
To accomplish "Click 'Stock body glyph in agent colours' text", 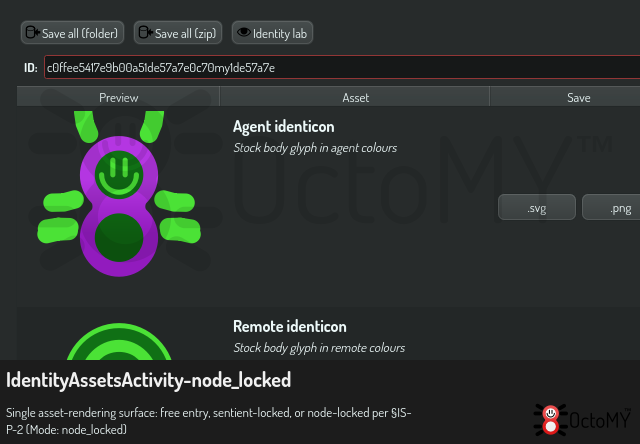I will click(315, 148).
